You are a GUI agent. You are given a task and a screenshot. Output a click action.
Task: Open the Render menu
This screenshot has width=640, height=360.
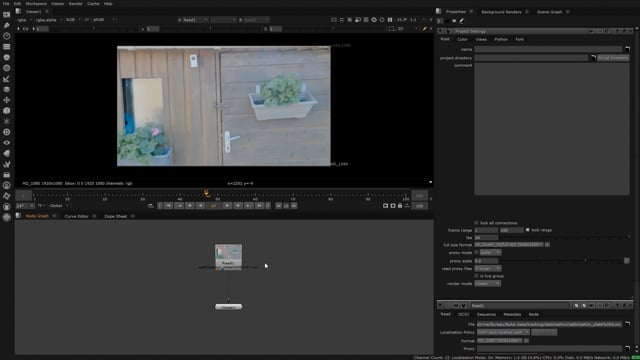pyautogui.click(x=76, y=4)
